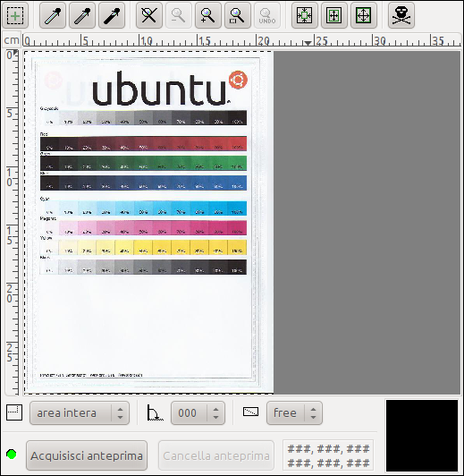Viewport: 464px width, 476px height.
Task: Click the ### RGB values readout
Action: click(x=328, y=455)
